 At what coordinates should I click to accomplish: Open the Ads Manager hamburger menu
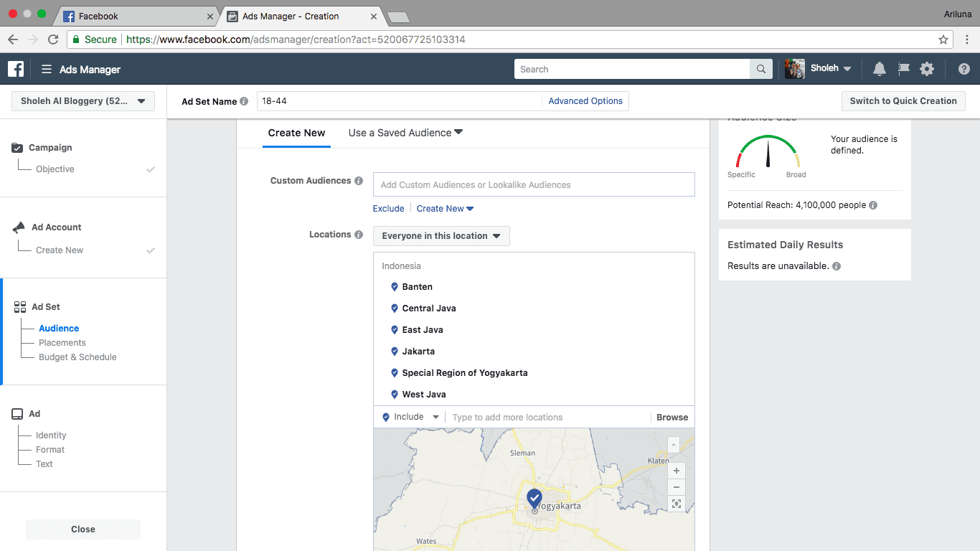47,69
